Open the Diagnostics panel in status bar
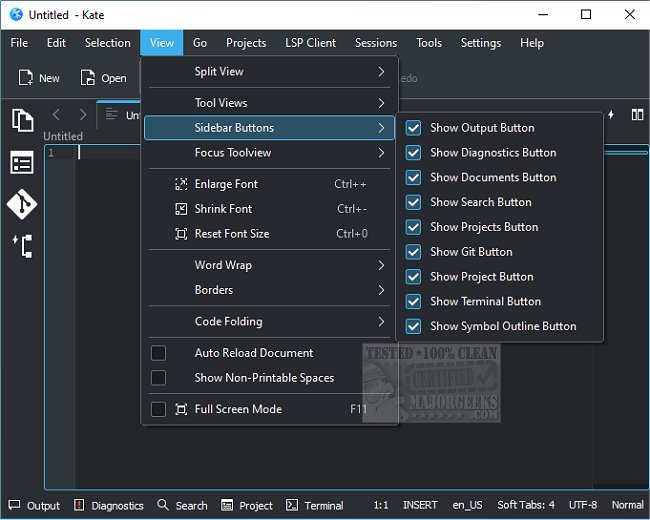This screenshot has width=650, height=520. [109, 505]
